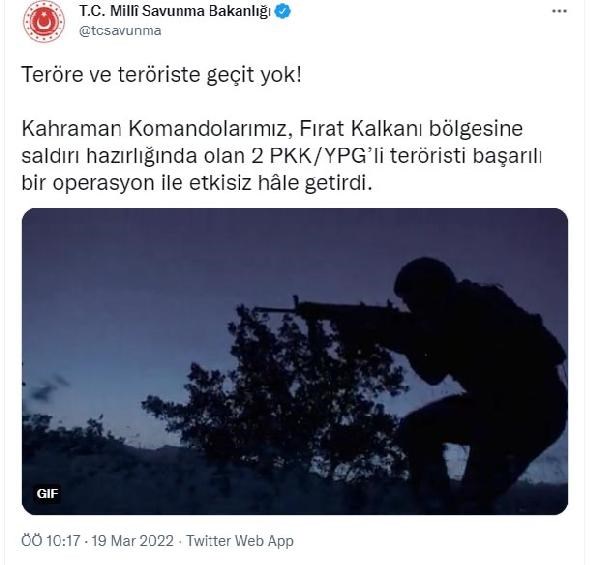This screenshot has width=600, height=565.
Task: Open the T.C. Millî Savunma Bakanlığı display name
Action: [x=175, y=11]
